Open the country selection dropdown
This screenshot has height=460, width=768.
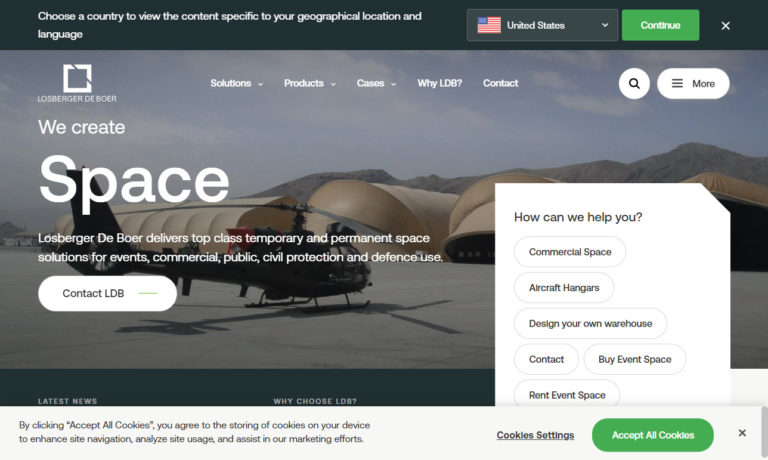pos(542,25)
